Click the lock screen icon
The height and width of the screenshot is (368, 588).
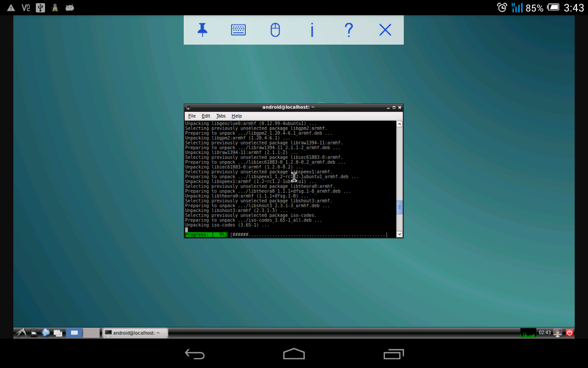(x=558, y=333)
